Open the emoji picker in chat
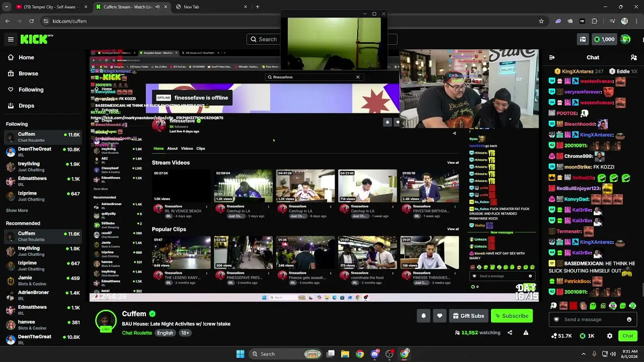Image resolution: width=644 pixels, height=362 pixels. (x=629, y=319)
